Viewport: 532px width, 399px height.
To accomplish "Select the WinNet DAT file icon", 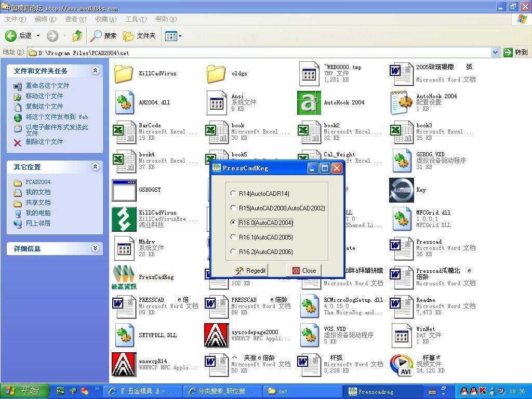I will point(402,335).
